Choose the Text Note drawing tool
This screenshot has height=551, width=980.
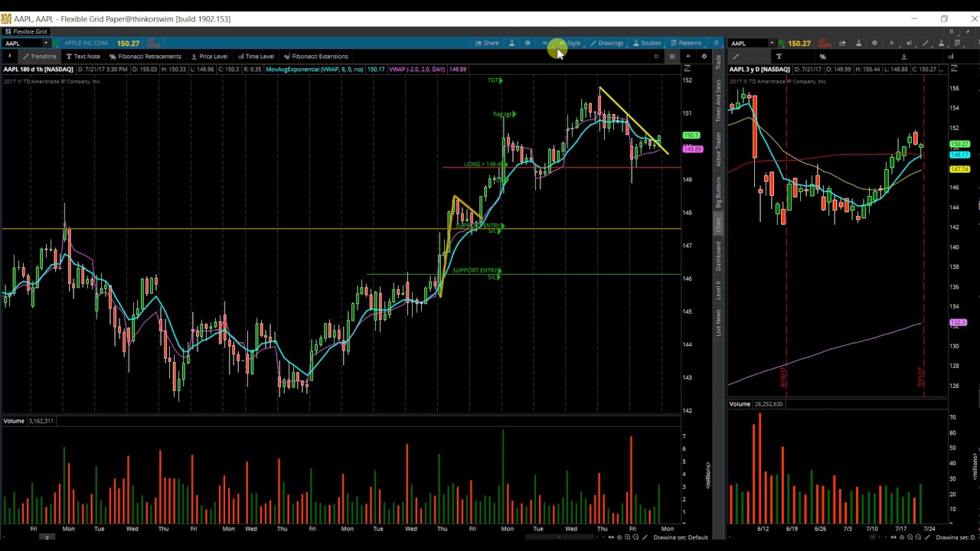click(x=83, y=56)
